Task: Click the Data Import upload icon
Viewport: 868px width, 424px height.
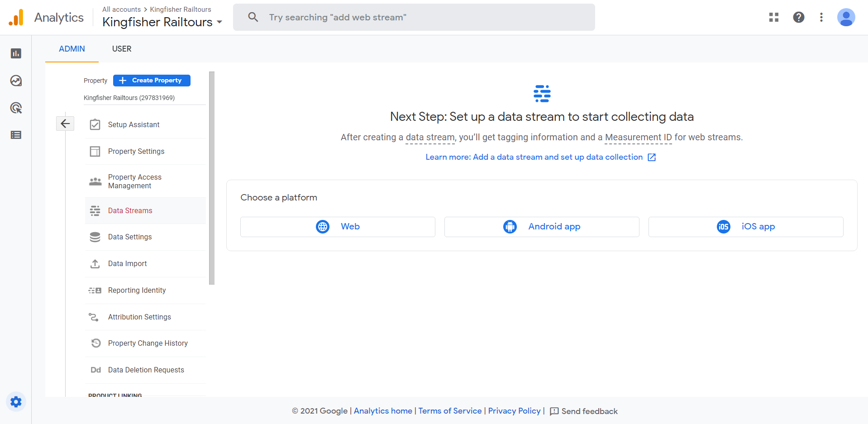Action: 95,263
